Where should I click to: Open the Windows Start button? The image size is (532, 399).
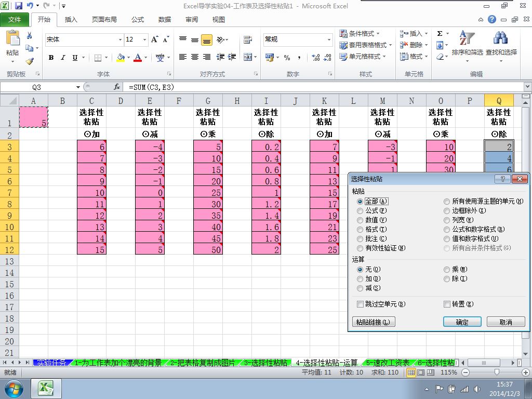14,389
